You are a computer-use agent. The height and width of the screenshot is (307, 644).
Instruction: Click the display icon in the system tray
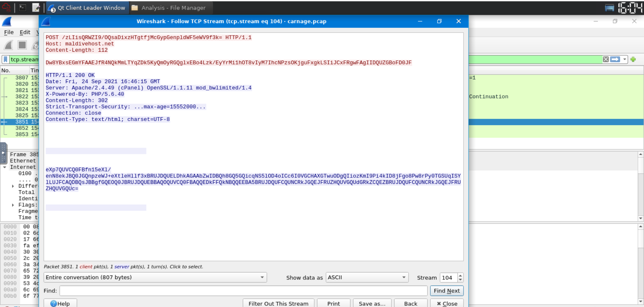(x=609, y=8)
